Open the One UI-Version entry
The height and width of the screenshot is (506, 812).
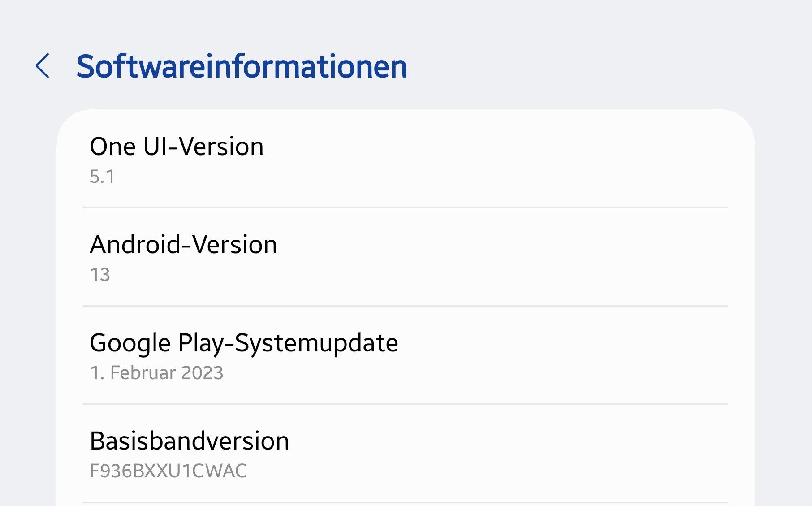pos(177,147)
